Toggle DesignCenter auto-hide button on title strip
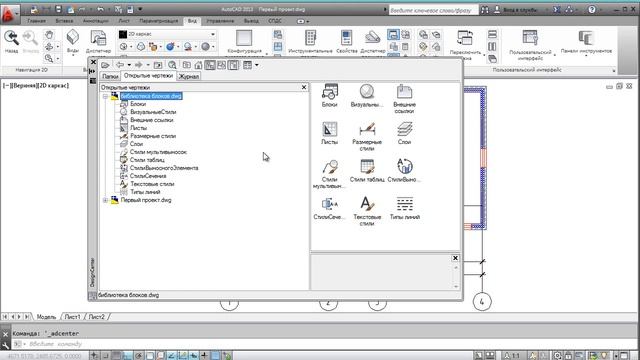640x360 pixels. 92,71
